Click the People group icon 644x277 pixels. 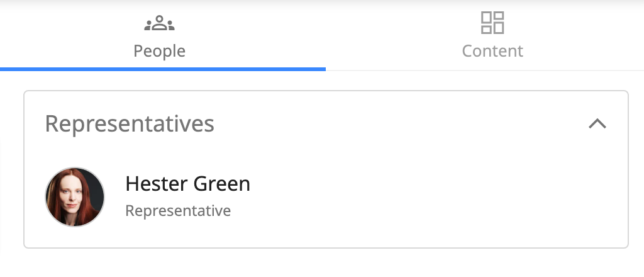(159, 24)
